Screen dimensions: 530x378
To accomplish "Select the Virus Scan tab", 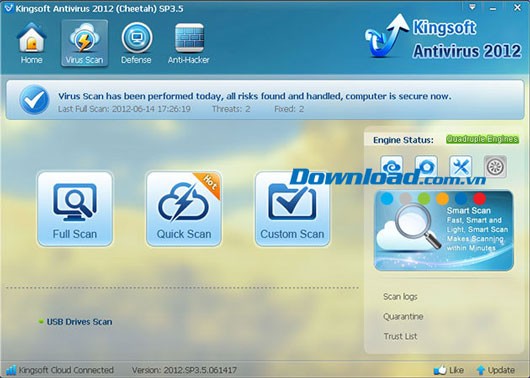I will pyautogui.click(x=85, y=43).
